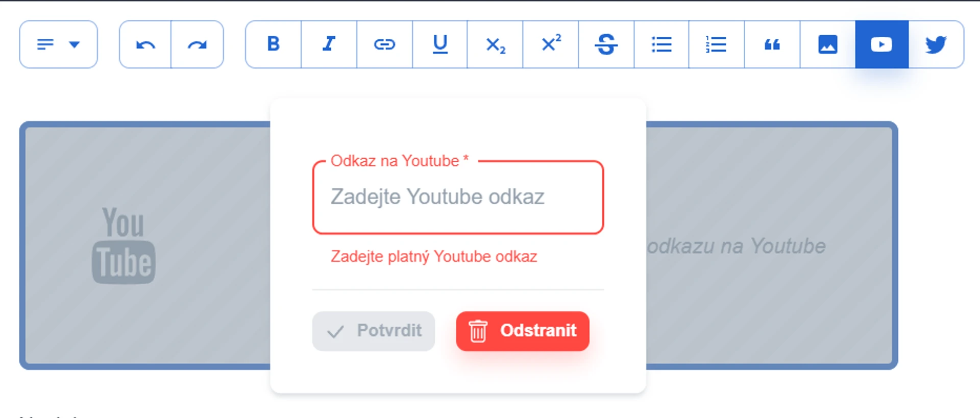Image resolution: width=980 pixels, height=418 pixels.
Task: Toggle underline formatting
Action: pos(440,44)
